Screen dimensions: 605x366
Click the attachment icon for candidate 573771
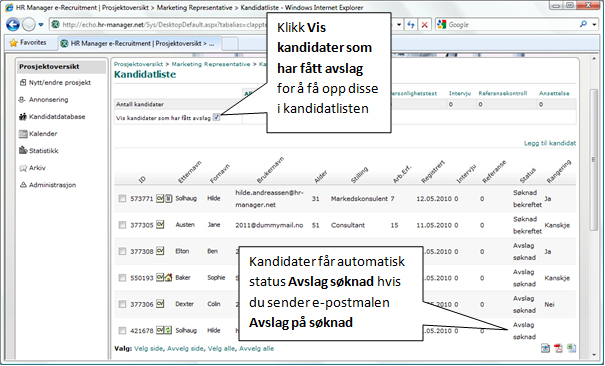coord(169,198)
